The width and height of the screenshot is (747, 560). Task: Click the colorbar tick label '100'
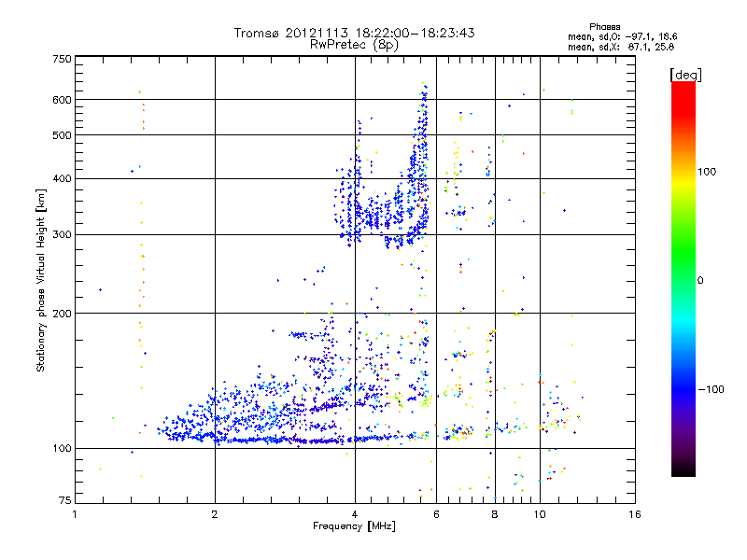(707, 172)
